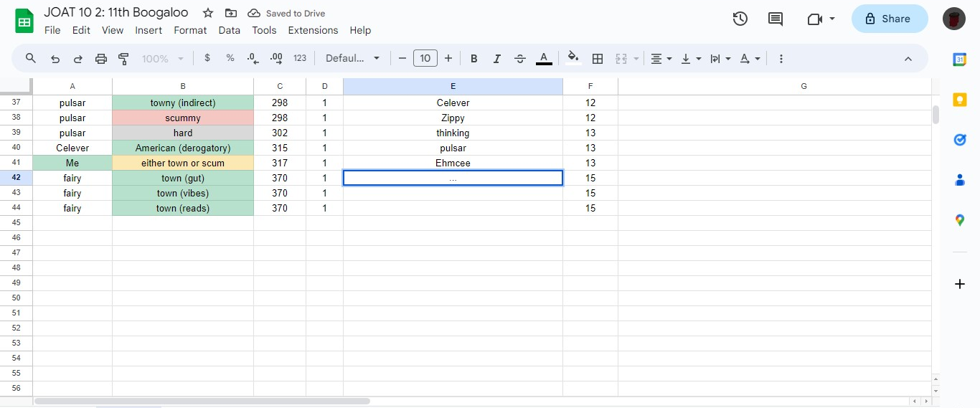980x408 pixels.
Task: Open version history clock icon
Action: [x=740, y=19]
